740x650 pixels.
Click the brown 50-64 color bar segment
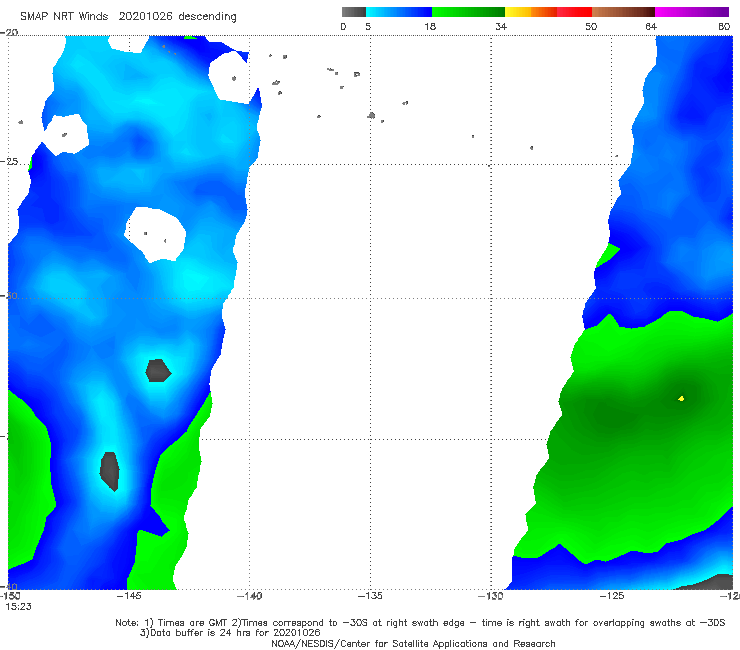point(623,12)
